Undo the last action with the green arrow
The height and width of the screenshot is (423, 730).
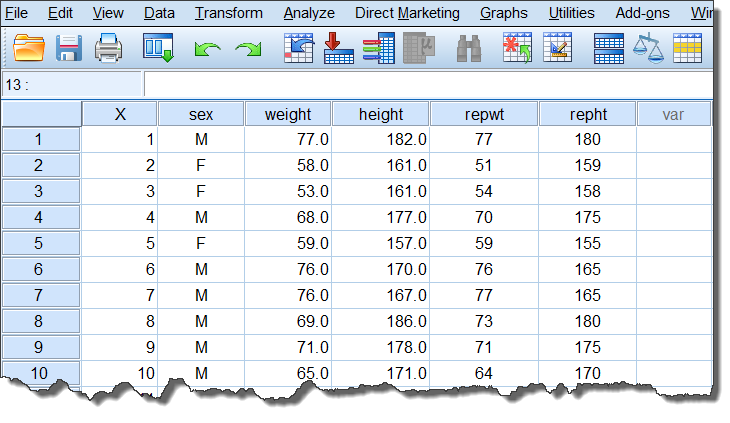click(207, 48)
